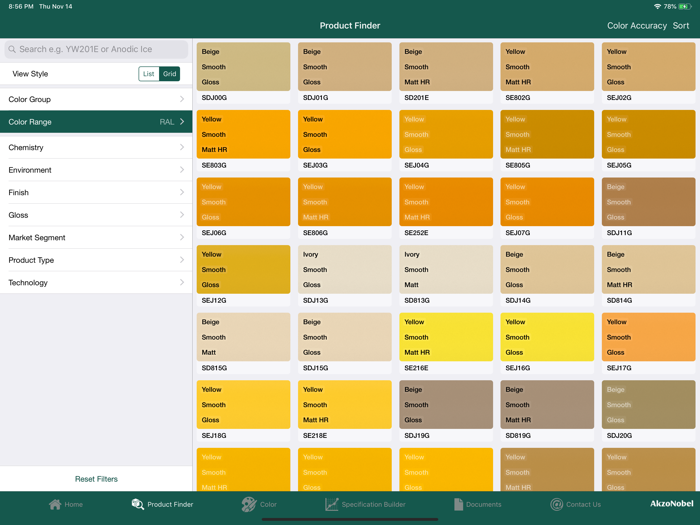Select the SE805G swatch
This screenshot has height=525, width=700.
click(547, 134)
